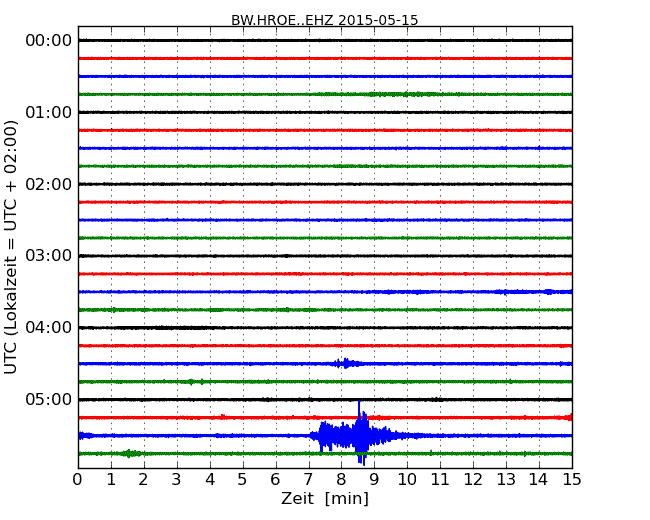This screenshot has height=520, width=650.
Task: Click the 02:00 time label
Action: click(x=49, y=184)
